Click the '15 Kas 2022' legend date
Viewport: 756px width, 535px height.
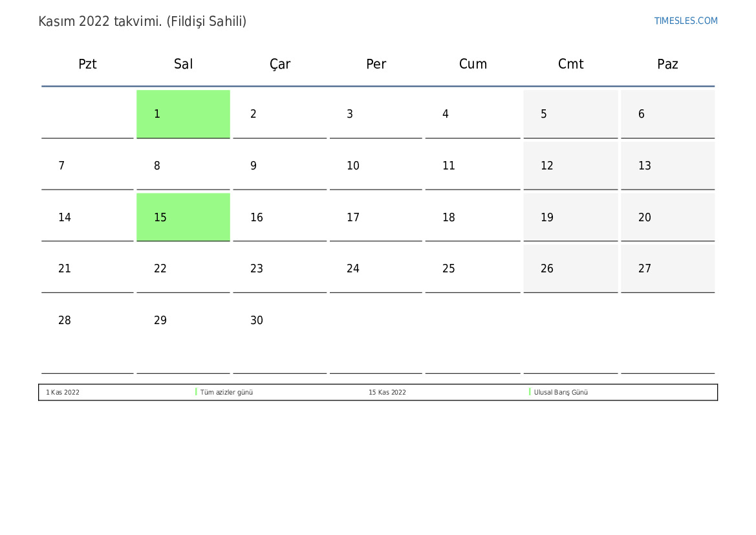[387, 392]
